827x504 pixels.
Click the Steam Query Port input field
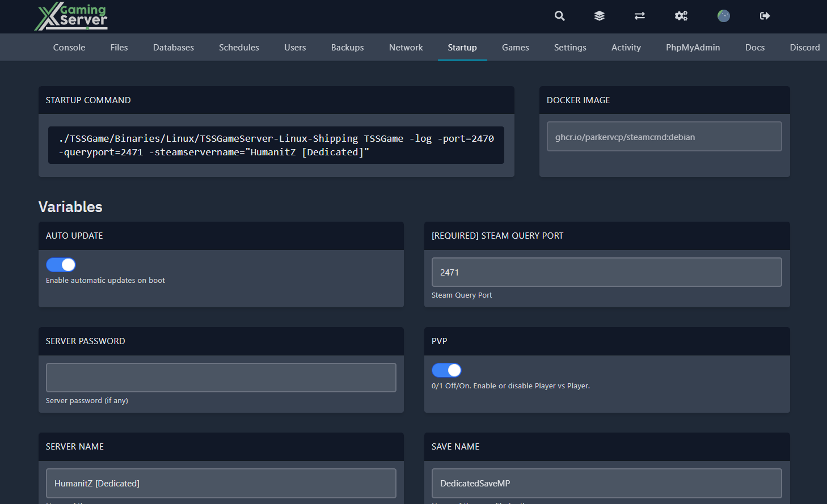coord(606,272)
